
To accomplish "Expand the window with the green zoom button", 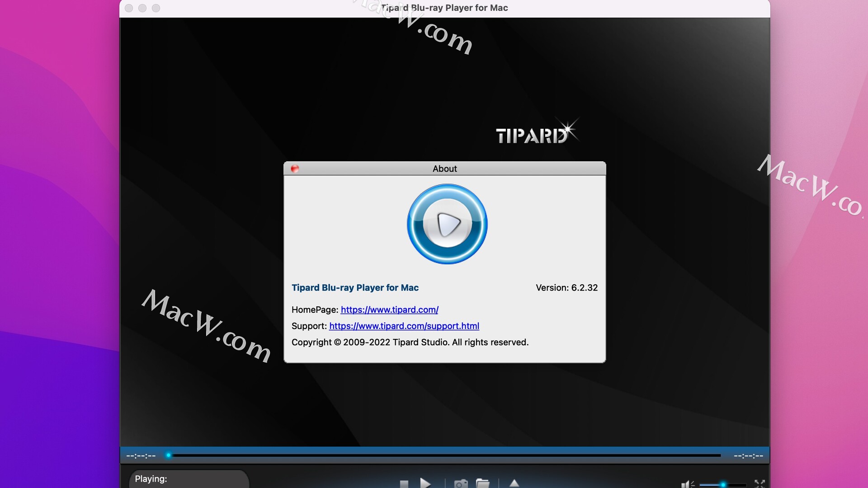I will [x=156, y=8].
